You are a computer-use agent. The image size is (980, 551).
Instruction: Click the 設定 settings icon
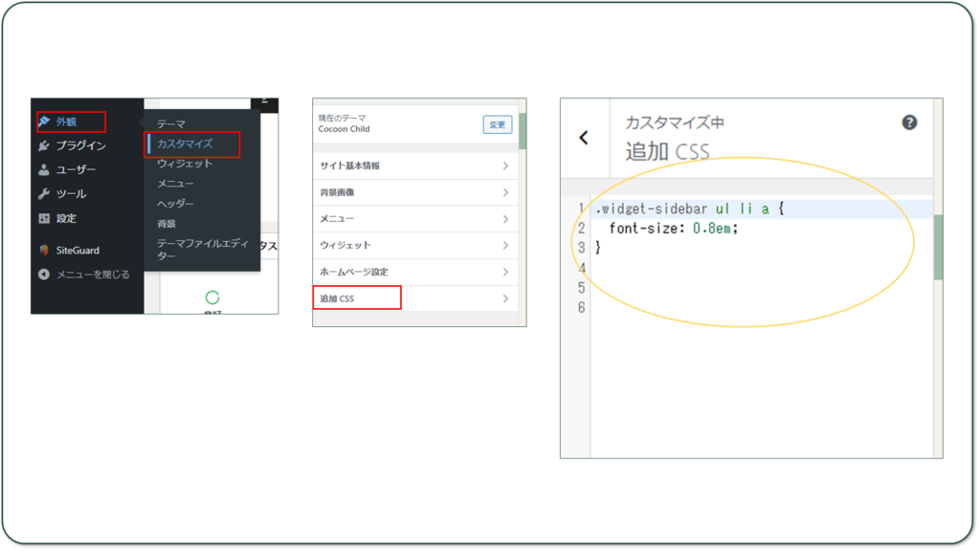point(44,219)
